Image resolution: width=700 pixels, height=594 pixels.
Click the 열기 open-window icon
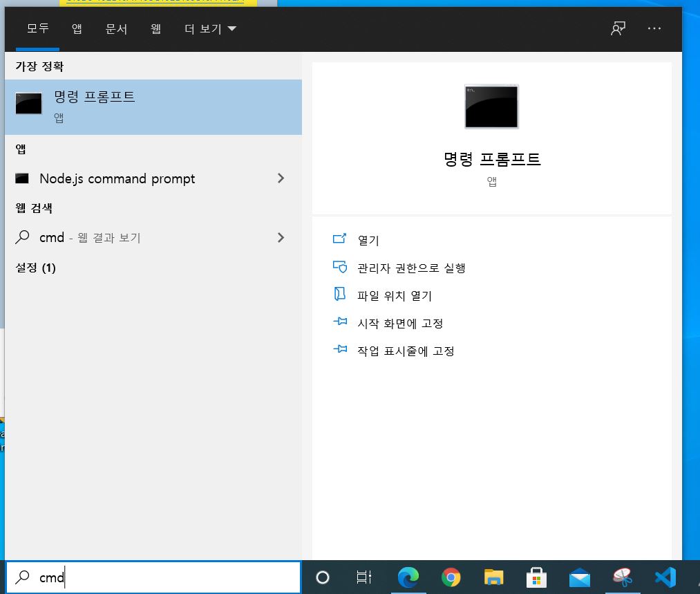[x=340, y=239]
